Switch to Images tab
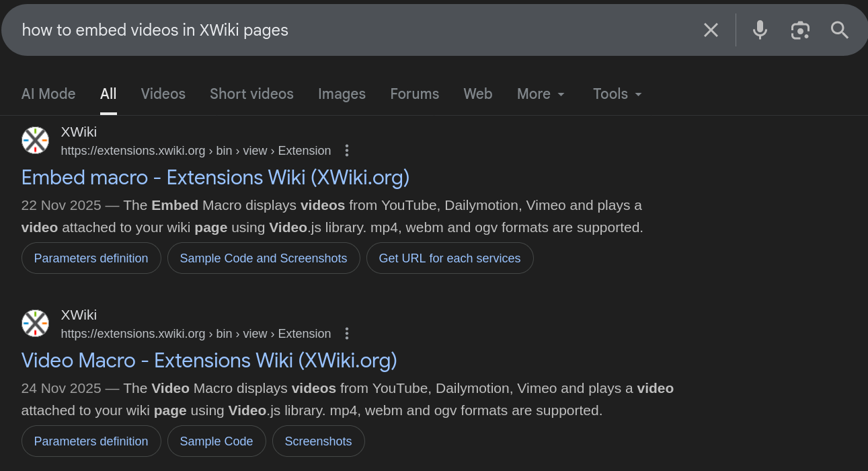868x471 pixels. coord(342,94)
